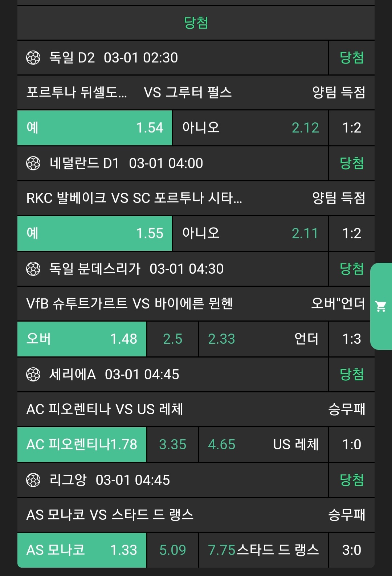392x576 pixels.
Task: Select AS 모나코 win at 1.33
Action: [x=82, y=550]
